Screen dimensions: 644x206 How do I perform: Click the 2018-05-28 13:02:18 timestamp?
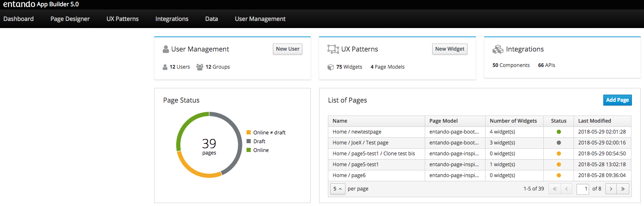(602, 165)
